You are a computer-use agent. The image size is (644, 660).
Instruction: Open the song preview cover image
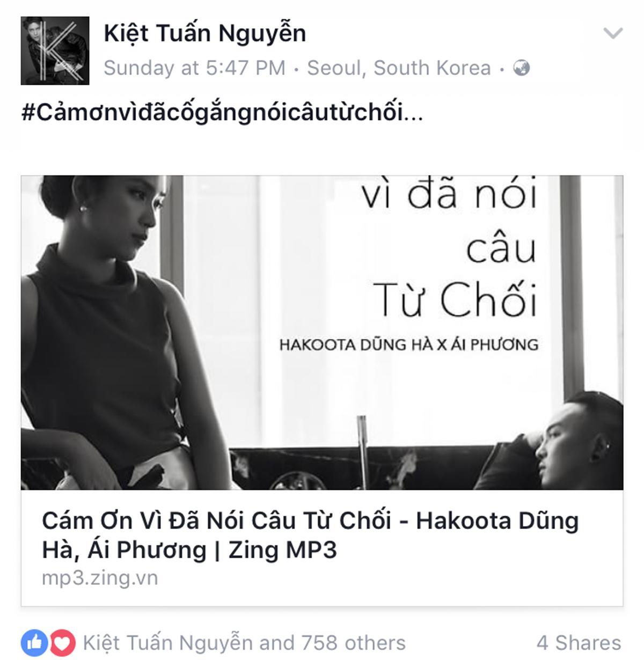click(322, 333)
